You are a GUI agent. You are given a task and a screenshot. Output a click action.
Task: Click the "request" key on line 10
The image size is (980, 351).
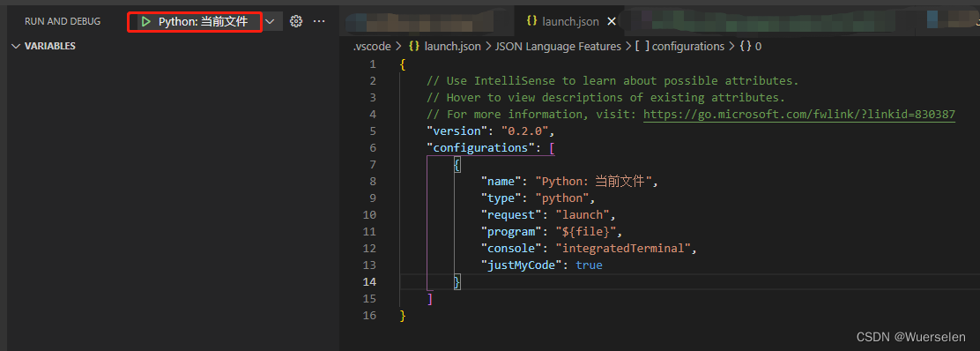click(511, 215)
